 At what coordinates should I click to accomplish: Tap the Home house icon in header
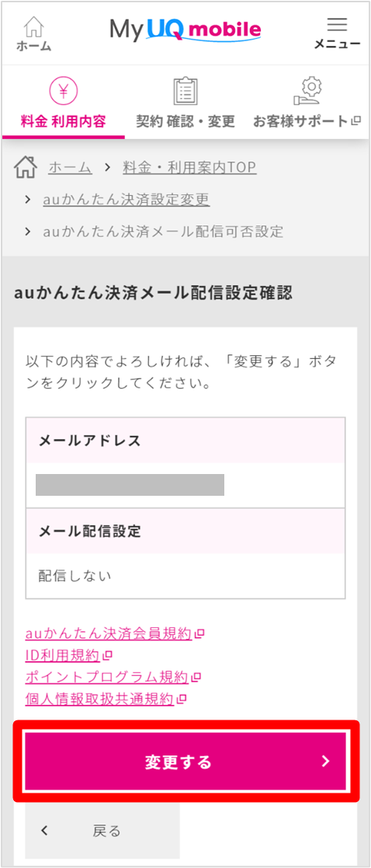coord(34,26)
